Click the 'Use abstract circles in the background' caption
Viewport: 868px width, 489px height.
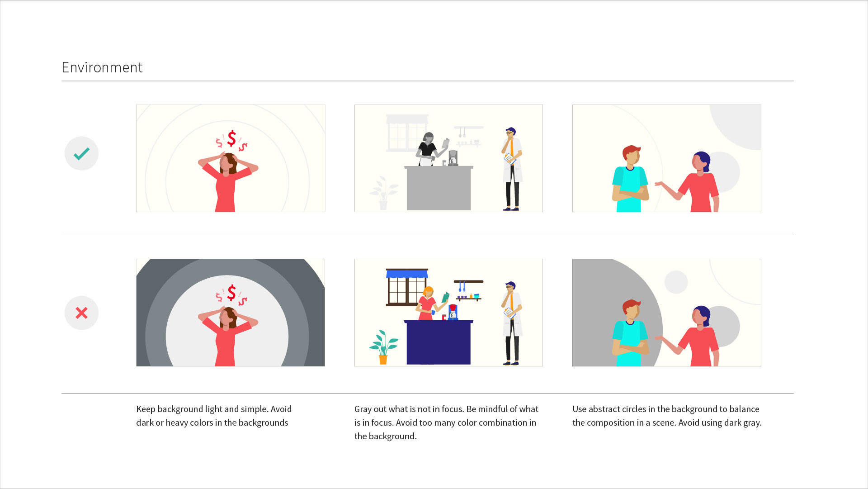point(667,416)
